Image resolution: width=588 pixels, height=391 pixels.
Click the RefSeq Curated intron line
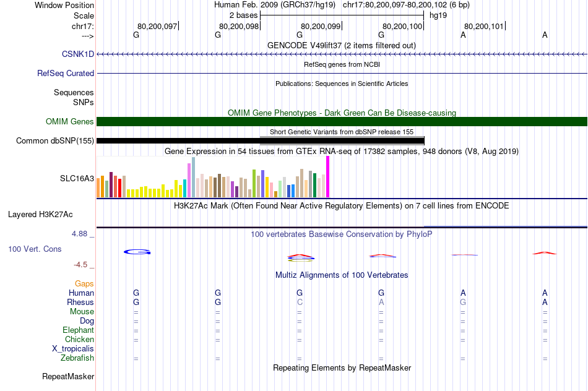point(342,73)
